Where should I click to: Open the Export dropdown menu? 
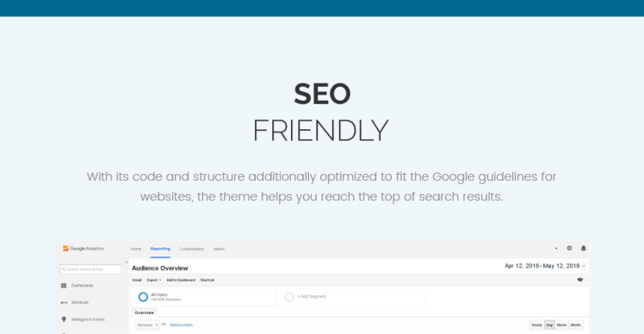pos(154,280)
